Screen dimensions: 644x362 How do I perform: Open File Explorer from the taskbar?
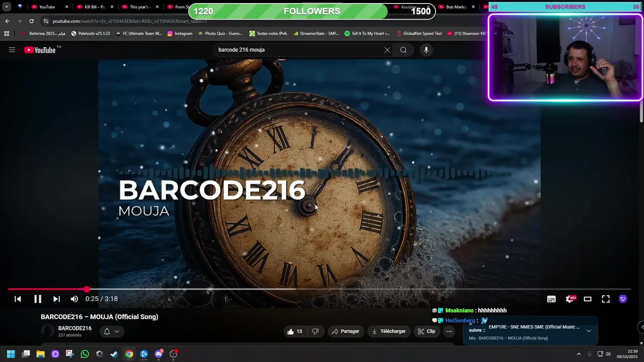click(x=41, y=354)
